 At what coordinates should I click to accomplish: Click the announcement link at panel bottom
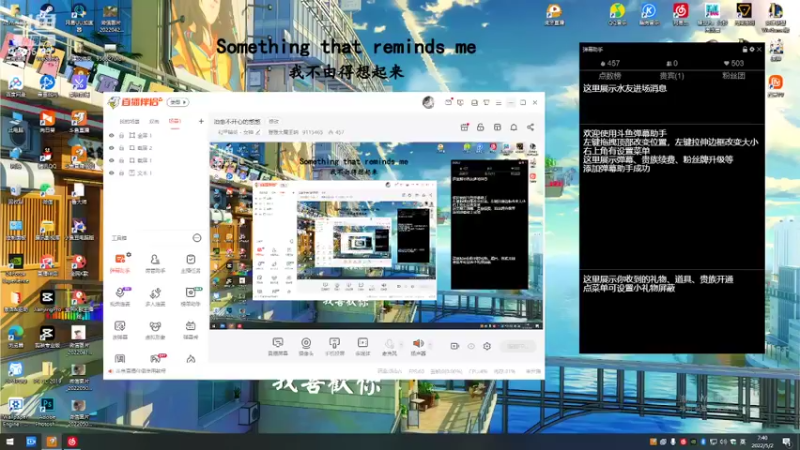[141, 371]
